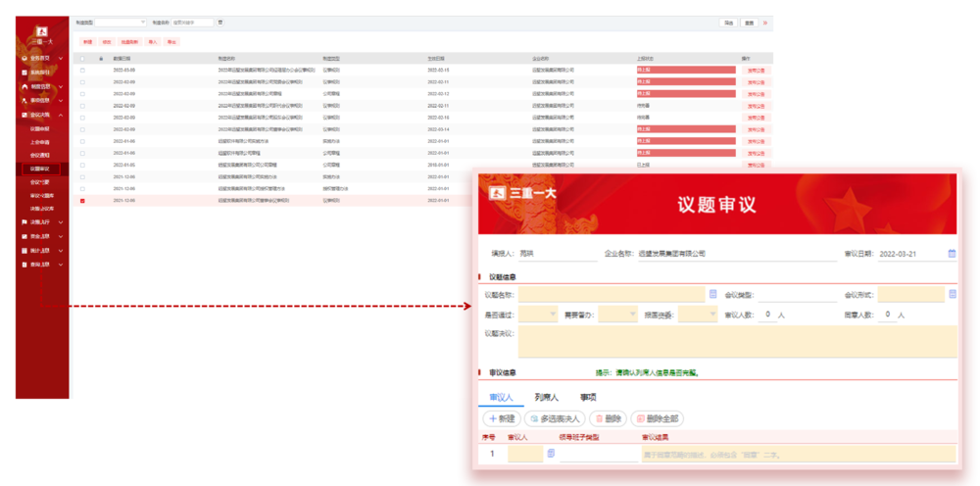
Task: Click the 删除全部 button
Action: tap(657, 418)
